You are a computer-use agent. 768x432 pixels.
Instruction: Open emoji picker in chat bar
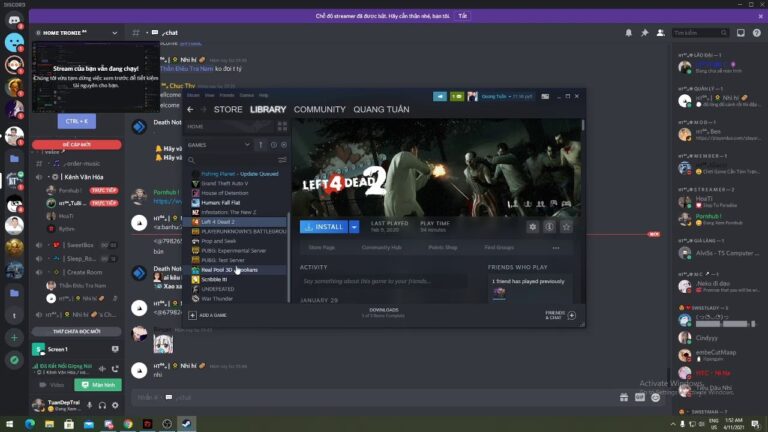655,397
